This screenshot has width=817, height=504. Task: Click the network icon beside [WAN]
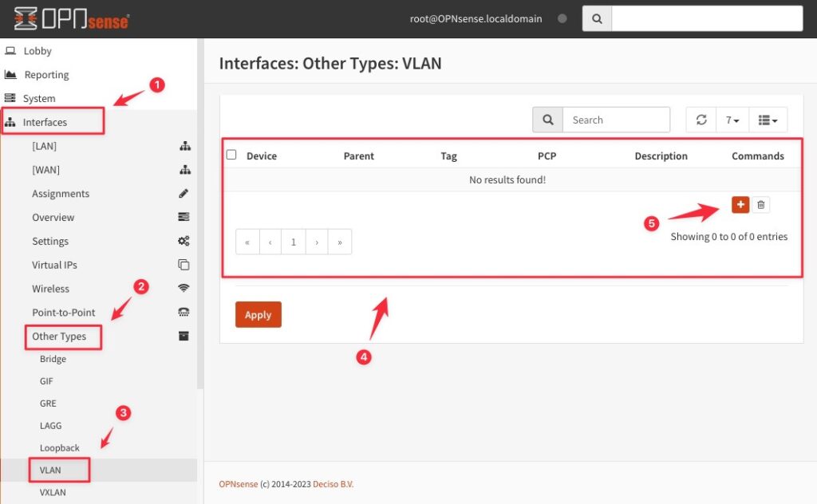click(185, 170)
